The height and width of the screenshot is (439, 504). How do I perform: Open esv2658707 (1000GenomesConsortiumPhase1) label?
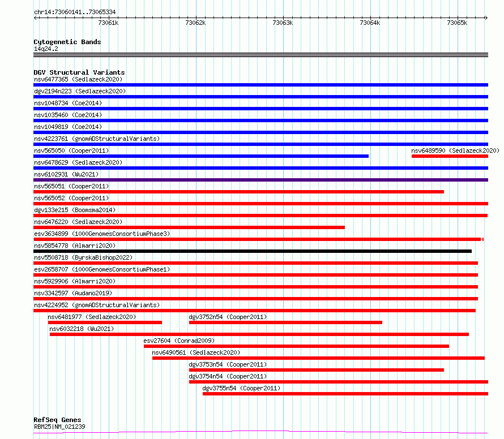102,269
